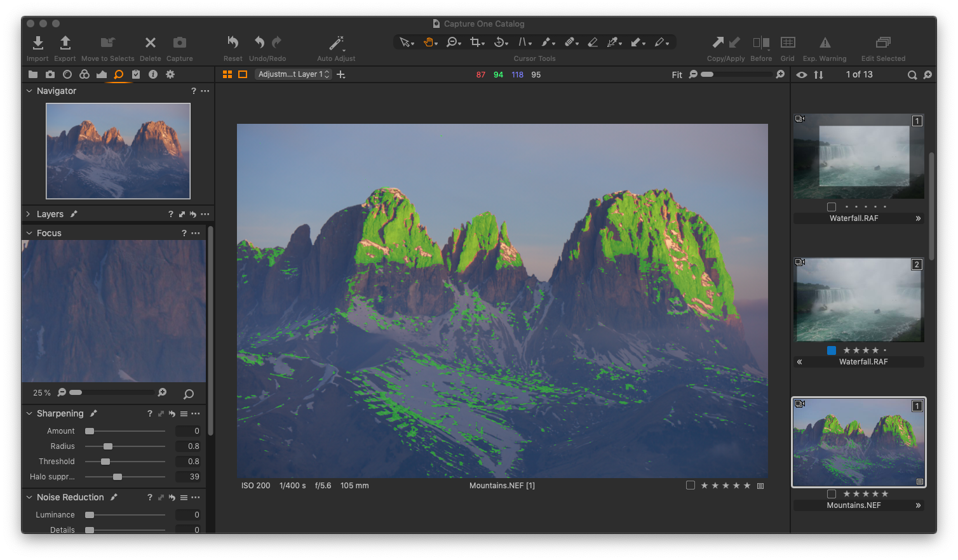Collapse the Sharpening panel
Viewport: 958px width, 560px height.
pos(29,413)
